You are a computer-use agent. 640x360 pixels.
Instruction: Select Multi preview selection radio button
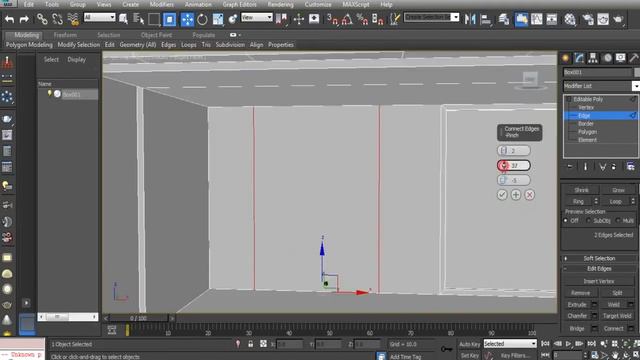coord(618,220)
